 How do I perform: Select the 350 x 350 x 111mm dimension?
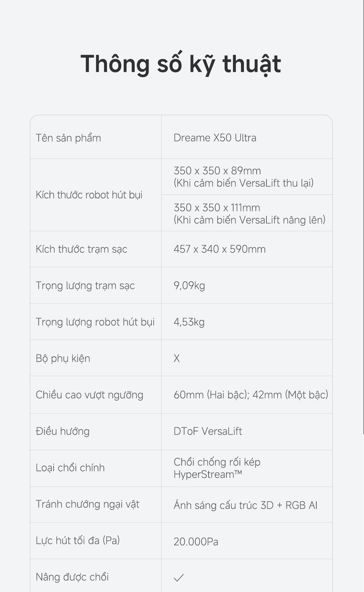217,208
